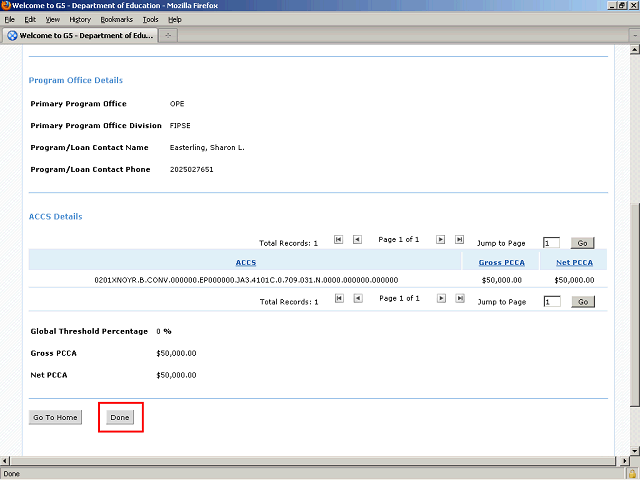Click $50,000.00 under Gross PCCA column
Image resolution: width=640 pixels, height=480 pixels.
(502, 280)
